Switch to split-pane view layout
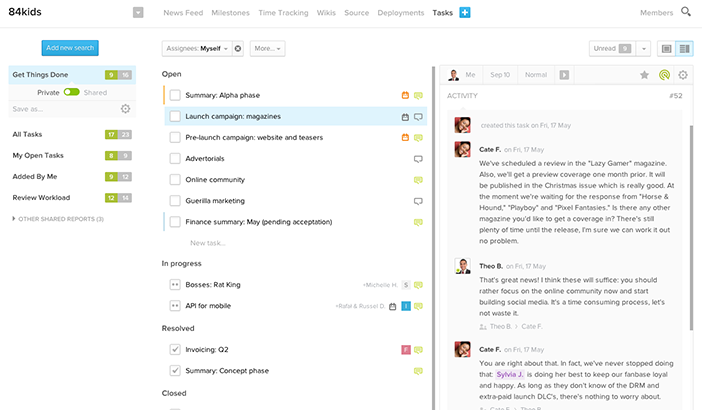This screenshot has height=410, width=702. pyautogui.click(x=684, y=48)
